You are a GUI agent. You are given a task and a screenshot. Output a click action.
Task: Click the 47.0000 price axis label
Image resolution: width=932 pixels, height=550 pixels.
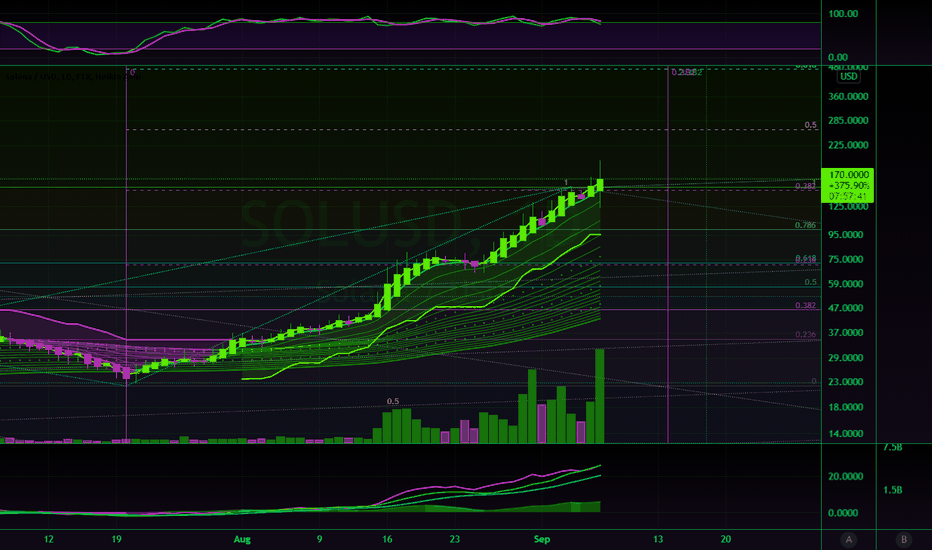pyautogui.click(x=846, y=308)
